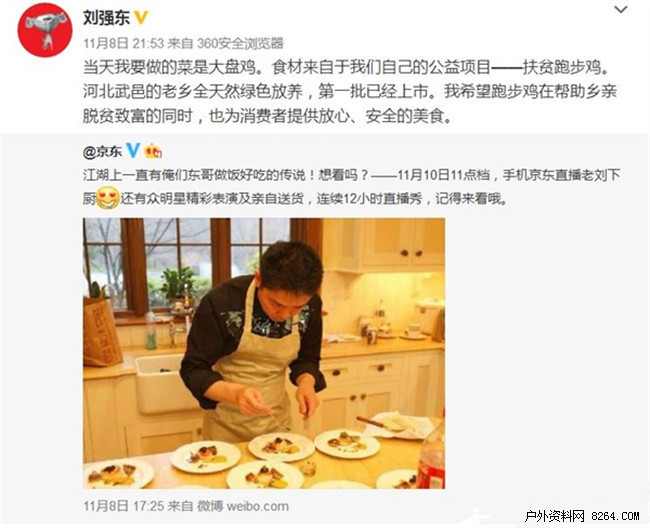Click the blue verified V badge next to 京东
The width and height of the screenshot is (650, 528).
point(133,150)
